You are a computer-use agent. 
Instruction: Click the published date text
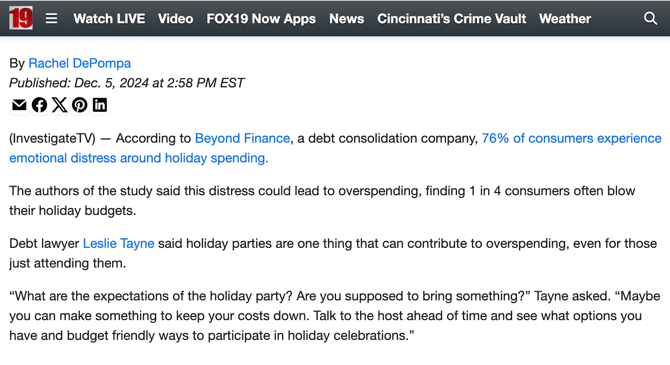click(126, 83)
